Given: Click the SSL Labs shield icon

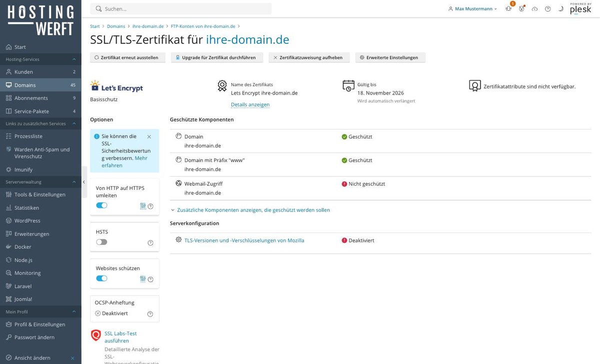Looking at the screenshot, I should [96, 335].
